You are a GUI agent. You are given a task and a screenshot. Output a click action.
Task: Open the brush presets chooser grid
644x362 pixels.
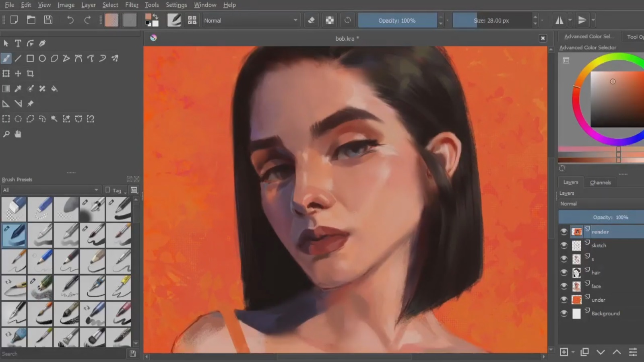[192, 20]
